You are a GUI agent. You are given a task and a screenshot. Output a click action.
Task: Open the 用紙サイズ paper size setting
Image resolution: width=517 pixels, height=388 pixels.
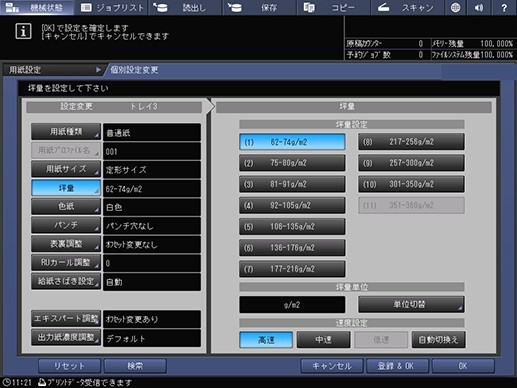point(66,169)
